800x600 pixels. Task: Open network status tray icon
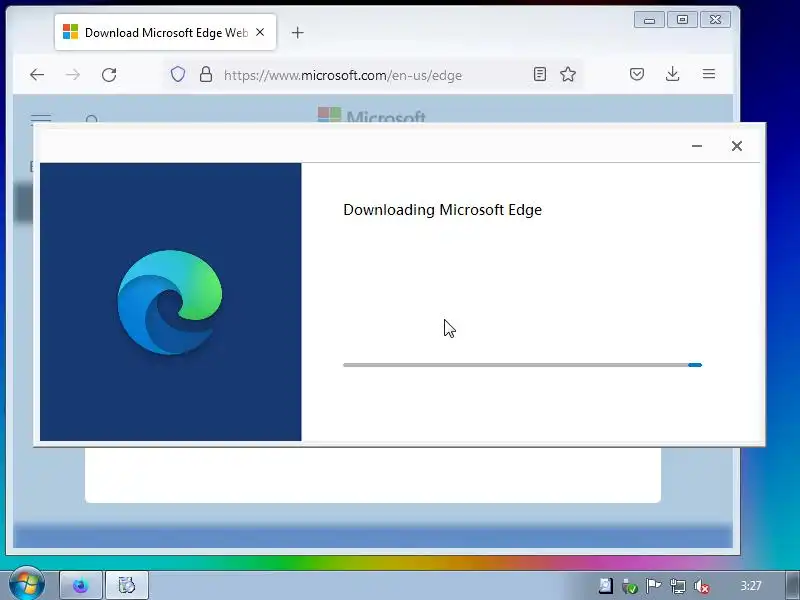678,586
